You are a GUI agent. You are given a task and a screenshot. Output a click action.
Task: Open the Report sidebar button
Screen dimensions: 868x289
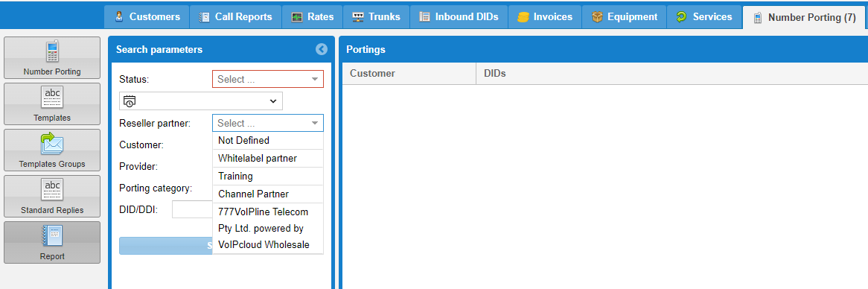click(52, 243)
